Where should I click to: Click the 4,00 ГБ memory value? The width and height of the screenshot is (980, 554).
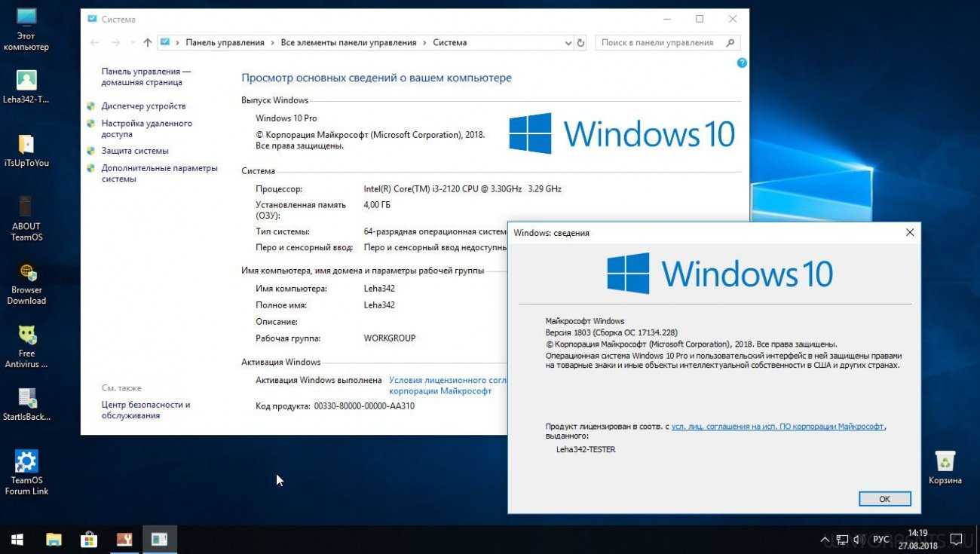pos(377,205)
